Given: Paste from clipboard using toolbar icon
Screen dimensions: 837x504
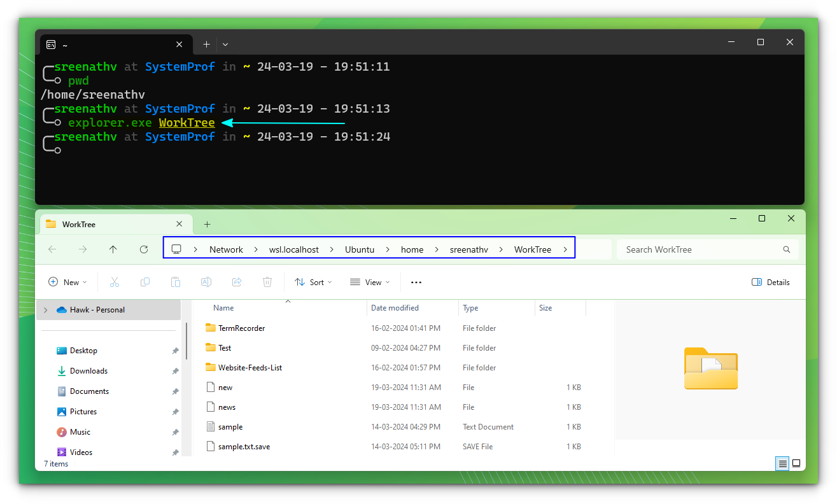Looking at the screenshot, I should [x=176, y=282].
